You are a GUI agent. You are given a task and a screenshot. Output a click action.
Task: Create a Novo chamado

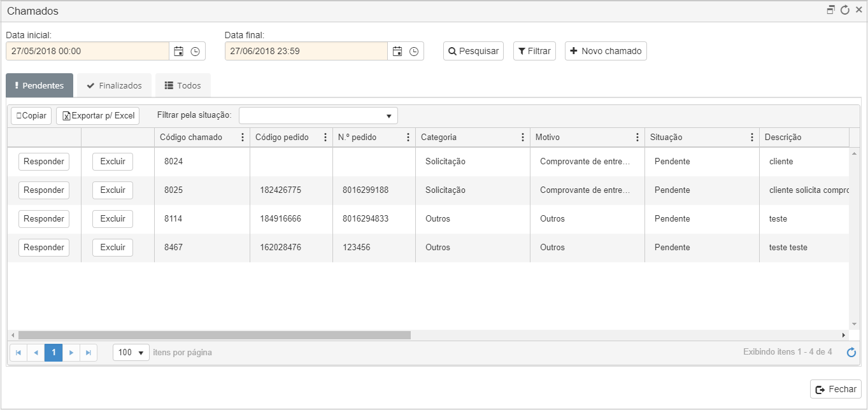606,51
